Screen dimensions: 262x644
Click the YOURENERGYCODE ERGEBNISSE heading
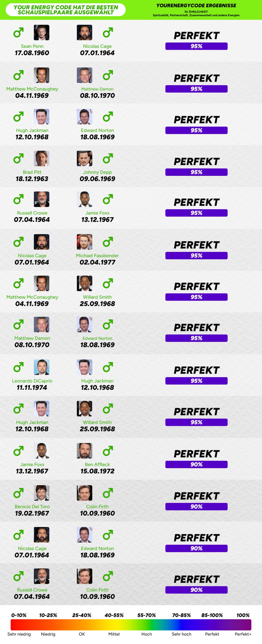coord(196,6)
